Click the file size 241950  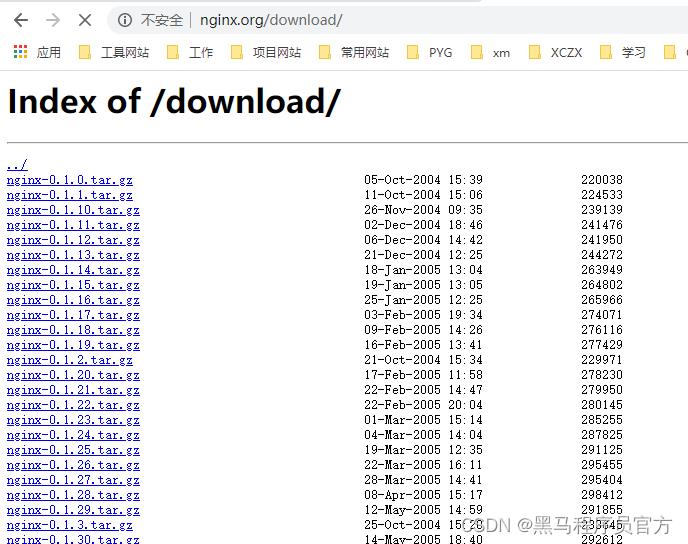pos(602,240)
